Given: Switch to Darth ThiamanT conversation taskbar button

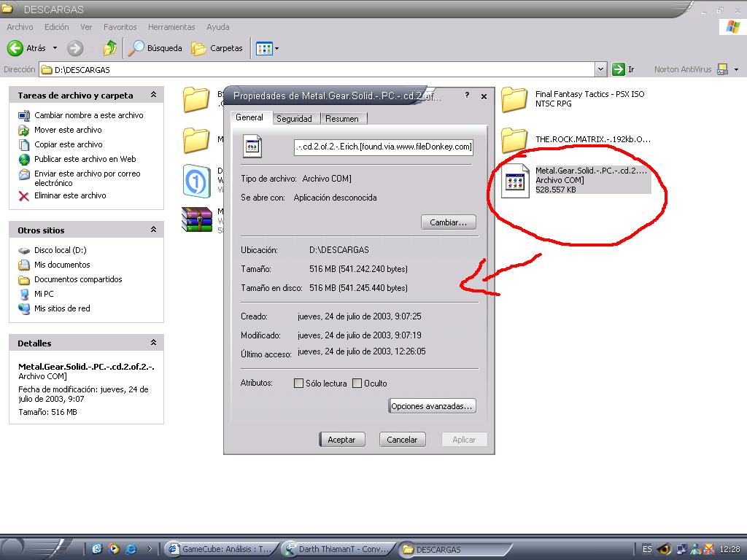Looking at the screenshot, I should tap(338, 549).
